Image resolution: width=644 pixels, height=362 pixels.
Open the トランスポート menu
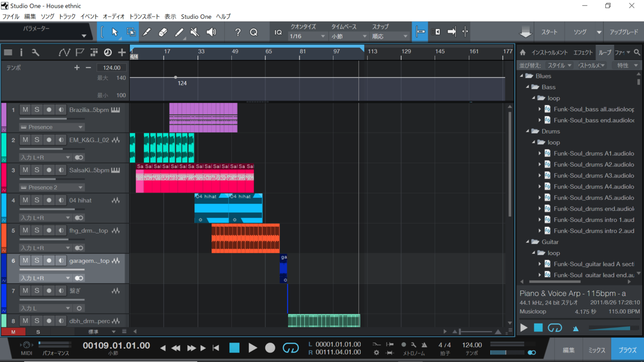(x=145, y=17)
